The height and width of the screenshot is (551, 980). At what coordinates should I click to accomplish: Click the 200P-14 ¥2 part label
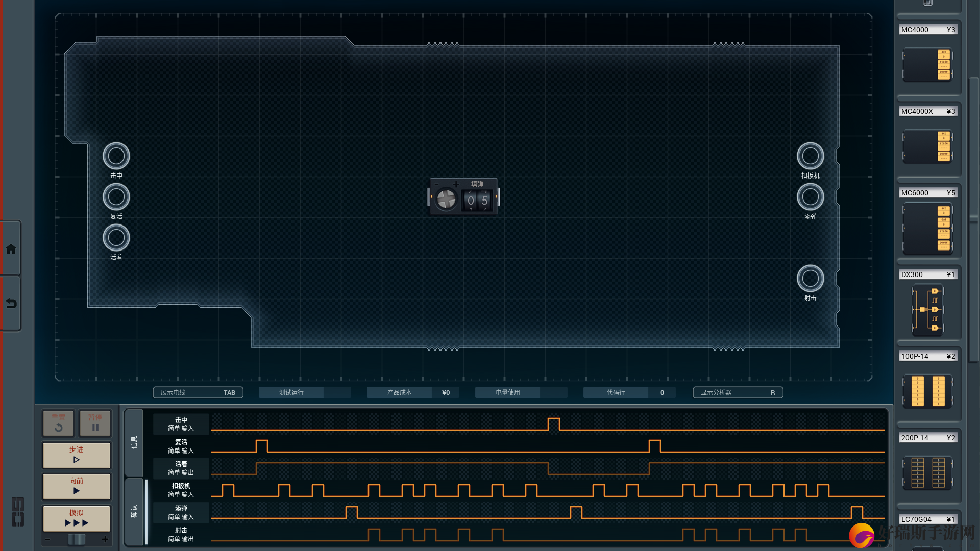click(928, 438)
